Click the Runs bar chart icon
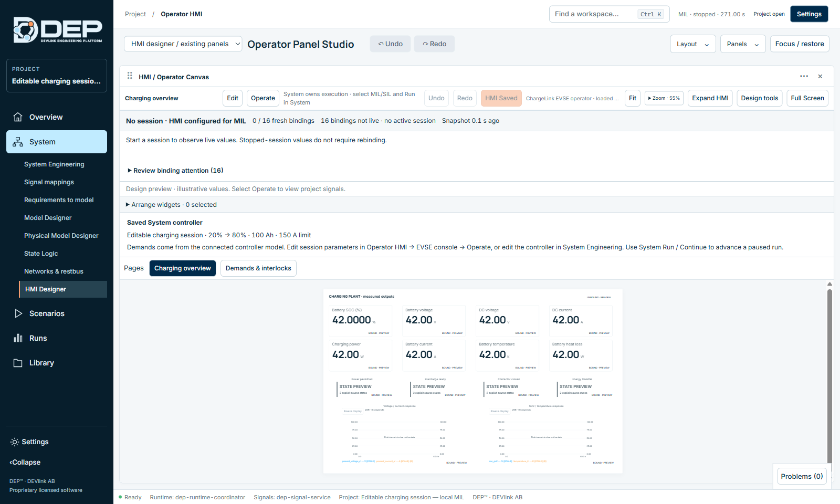840x504 pixels. click(x=18, y=338)
